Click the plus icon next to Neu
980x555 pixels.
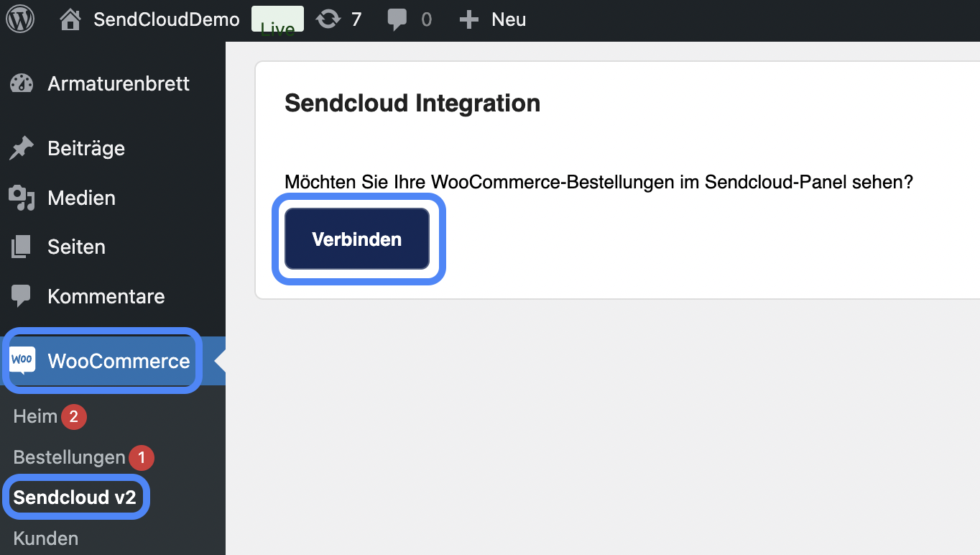[468, 19]
